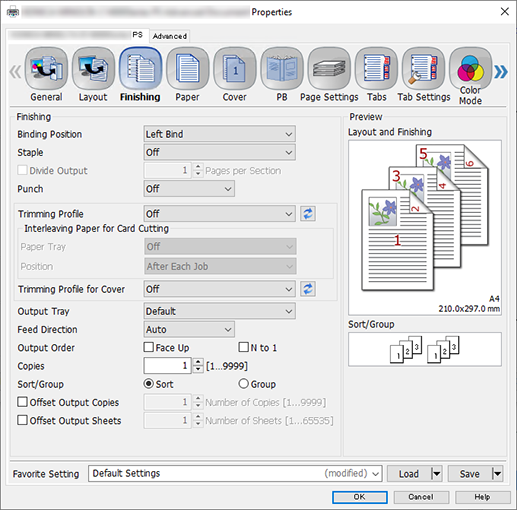The width and height of the screenshot is (517, 510).
Task: Select the Paper settings icon
Action: tap(188, 68)
